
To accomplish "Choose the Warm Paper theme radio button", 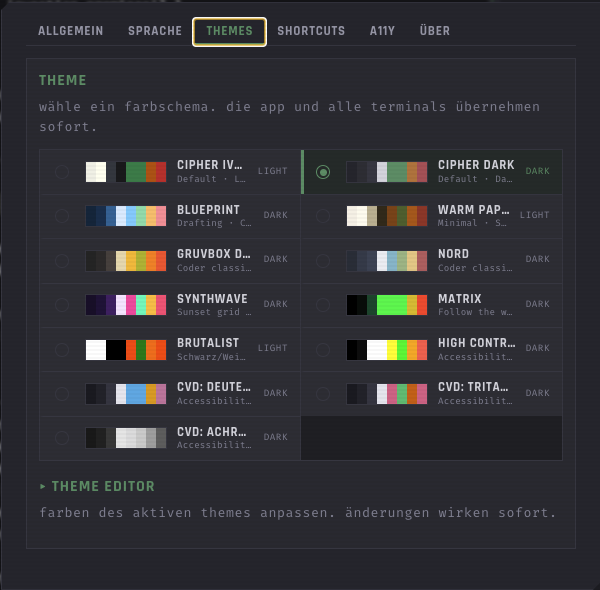I will tap(323, 216).
